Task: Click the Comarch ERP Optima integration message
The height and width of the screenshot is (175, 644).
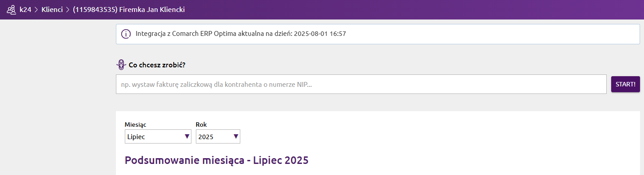Action: tap(241, 34)
